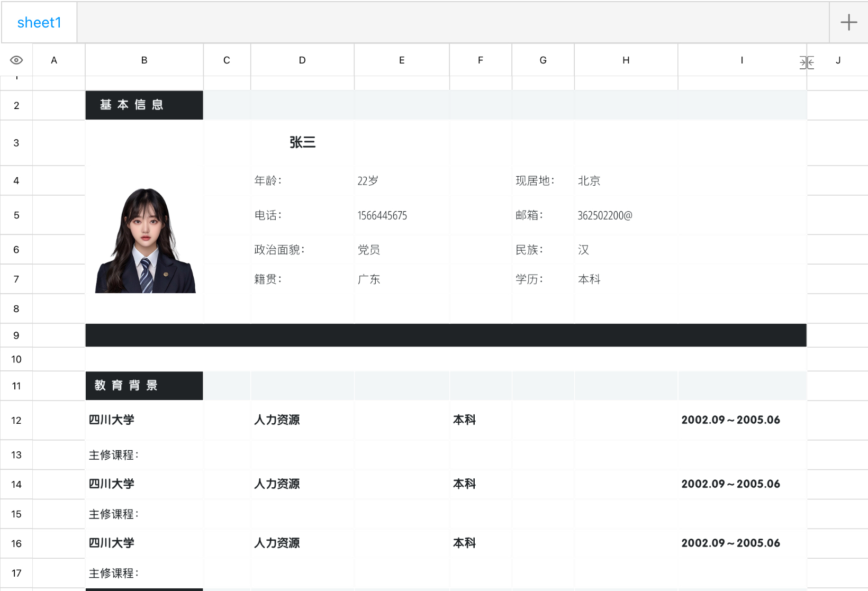Select column D header
This screenshot has width=868, height=591.
(x=302, y=60)
